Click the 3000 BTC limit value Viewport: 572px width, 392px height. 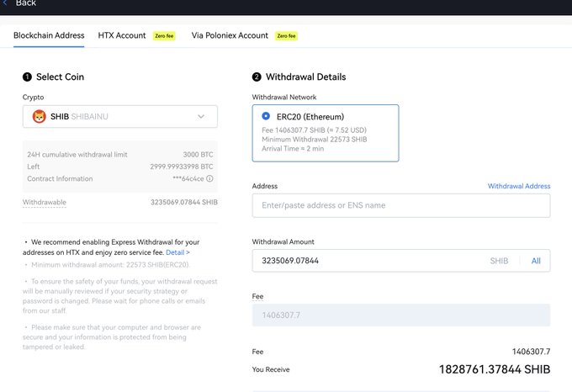[198, 155]
